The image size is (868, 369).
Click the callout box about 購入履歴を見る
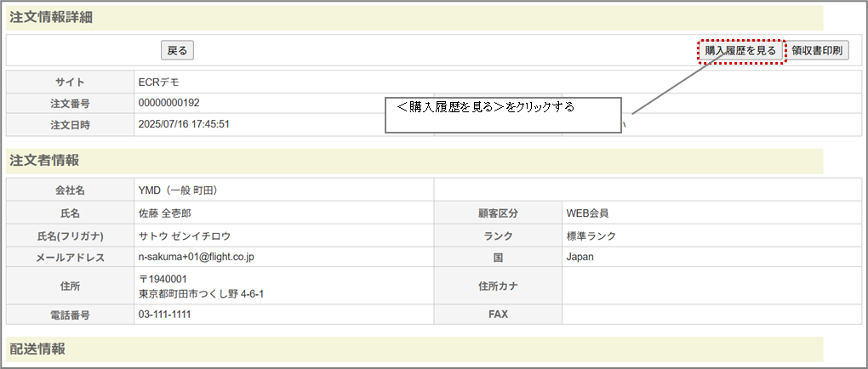(502, 115)
